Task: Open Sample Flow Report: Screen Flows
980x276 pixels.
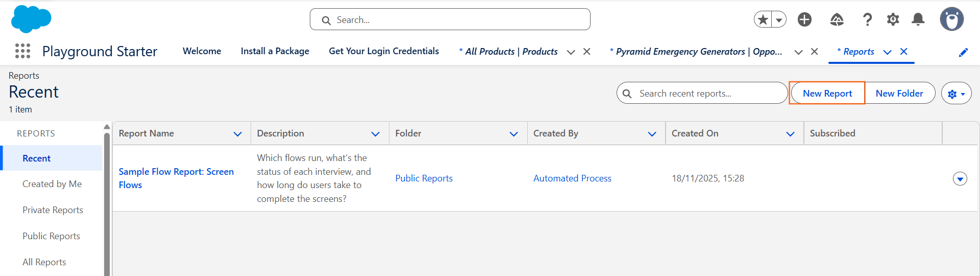Action: (176, 178)
